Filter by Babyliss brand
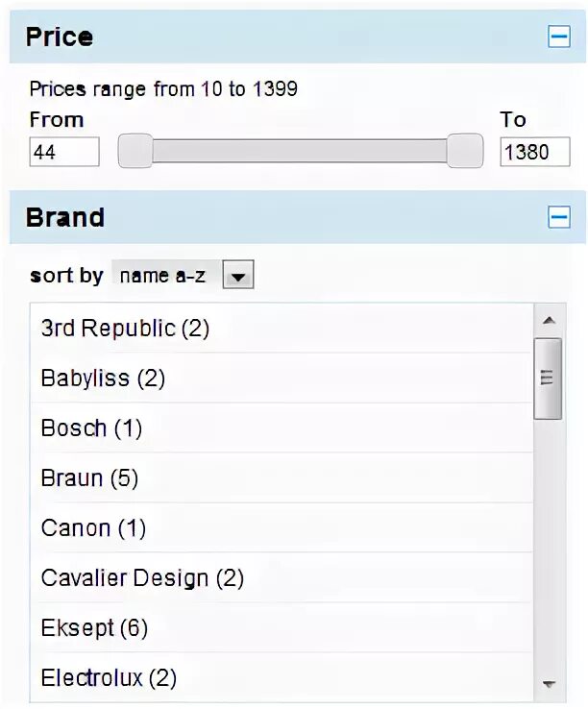Image resolution: width=588 pixels, height=709 pixels. [x=103, y=379]
